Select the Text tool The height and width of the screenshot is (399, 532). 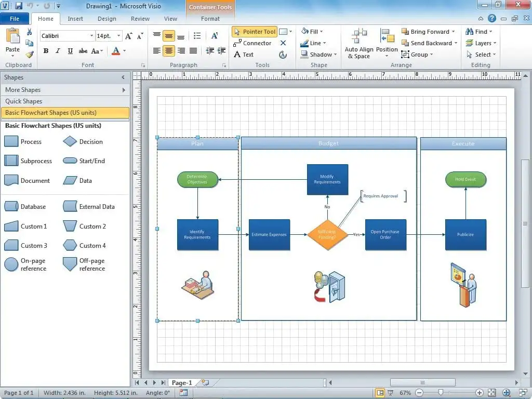tap(243, 55)
